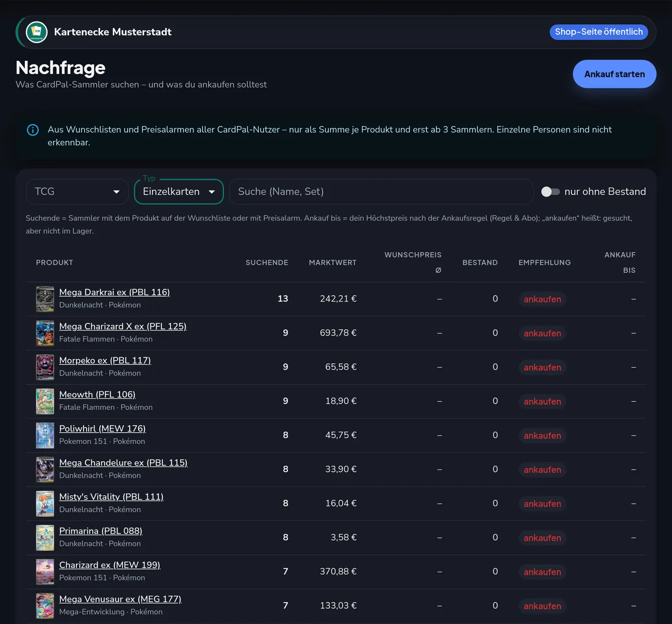Open Primarina card thumbnail

pos(45,537)
